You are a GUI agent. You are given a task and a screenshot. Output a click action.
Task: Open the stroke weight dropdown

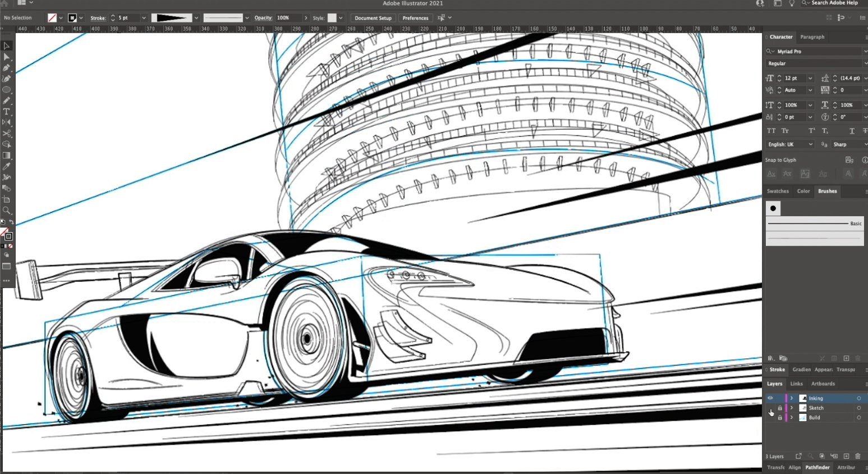click(x=144, y=18)
